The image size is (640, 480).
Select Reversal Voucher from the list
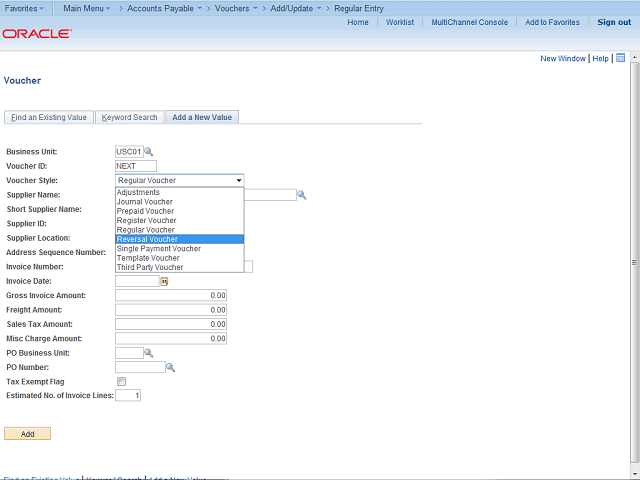point(147,239)
